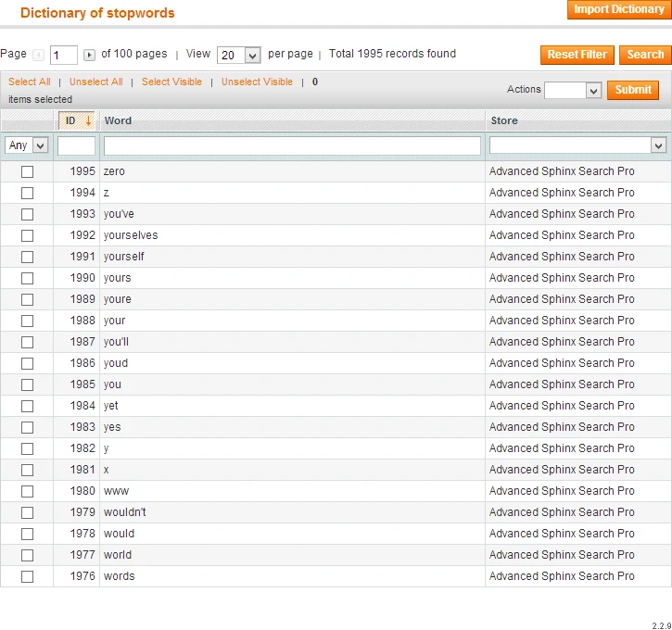Click the page number input box
The width and height of the screenshot is (672, 630).
pos(64,56)
